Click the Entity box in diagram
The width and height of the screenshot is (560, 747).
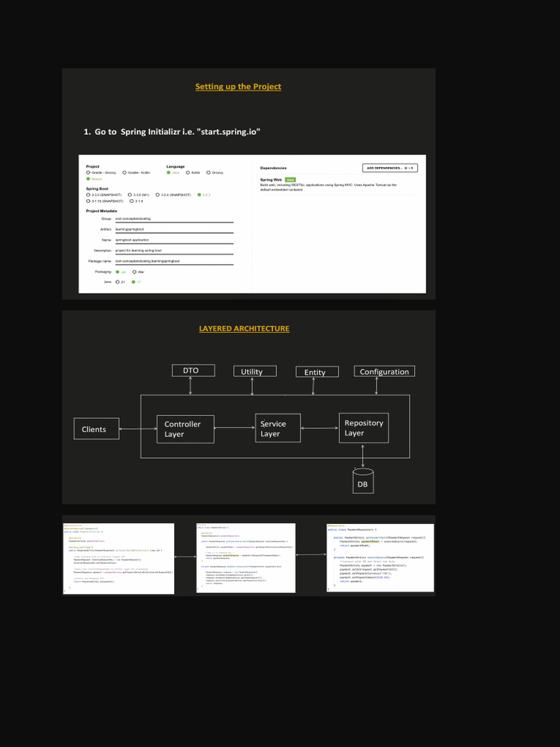(317, 371)
